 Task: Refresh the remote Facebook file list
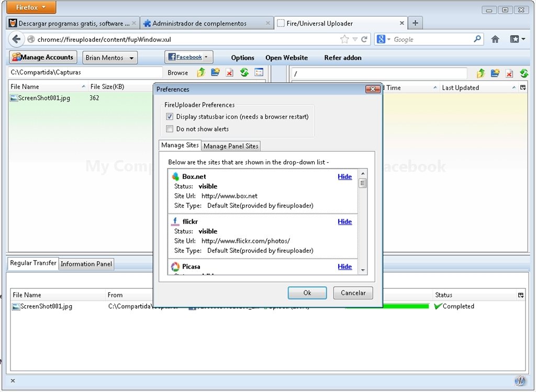[x=523, y=73]
